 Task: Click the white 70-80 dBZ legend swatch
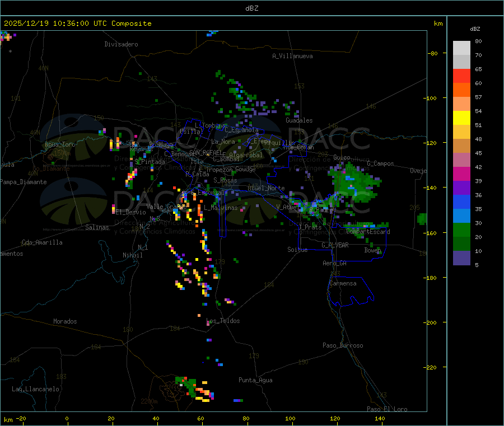[x=461, y=48]
